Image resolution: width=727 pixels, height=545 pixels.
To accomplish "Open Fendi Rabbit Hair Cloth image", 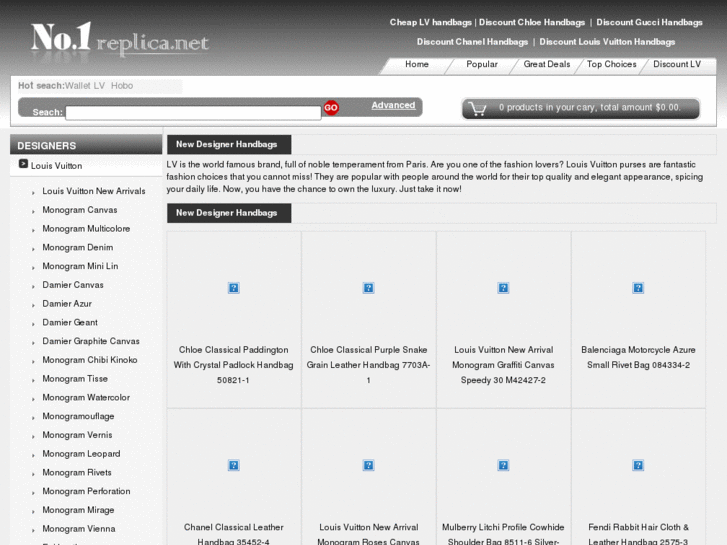I will click(x=638, y=465).
